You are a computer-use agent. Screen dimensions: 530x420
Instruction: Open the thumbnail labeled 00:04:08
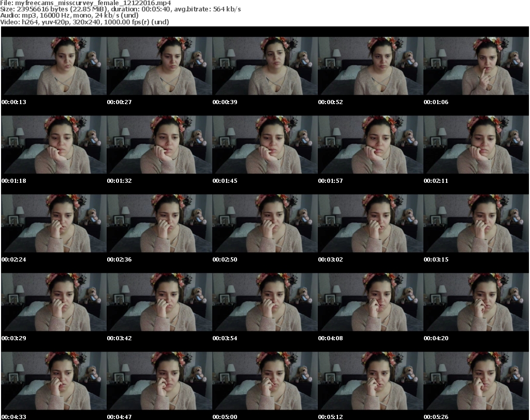(371, 302)
